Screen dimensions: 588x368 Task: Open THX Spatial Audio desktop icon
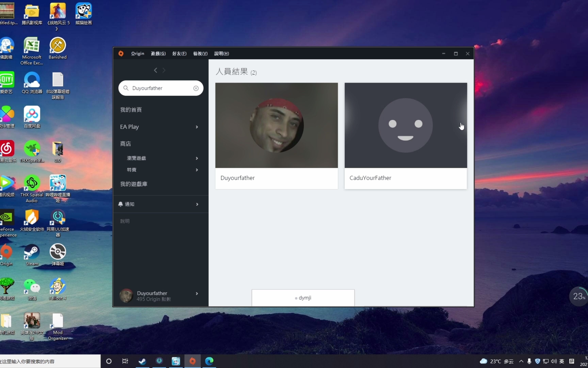(32, 189)
